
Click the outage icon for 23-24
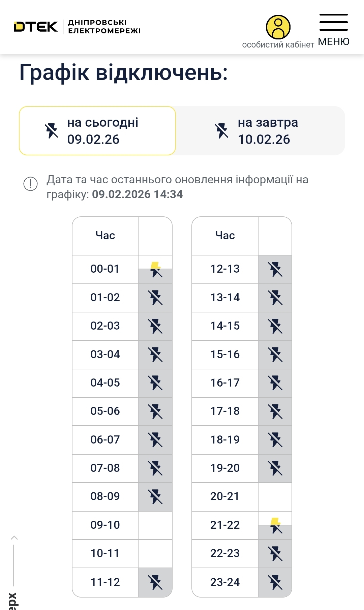pos(275,582)
